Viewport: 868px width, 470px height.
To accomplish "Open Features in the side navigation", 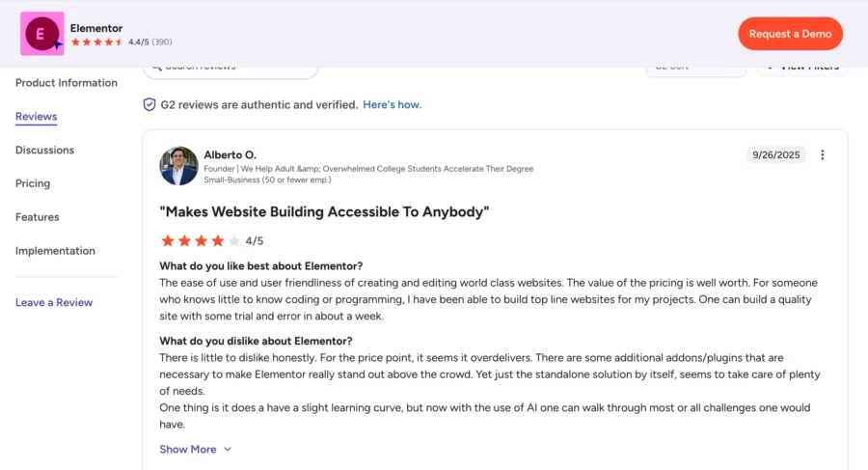I will (38, 217).
